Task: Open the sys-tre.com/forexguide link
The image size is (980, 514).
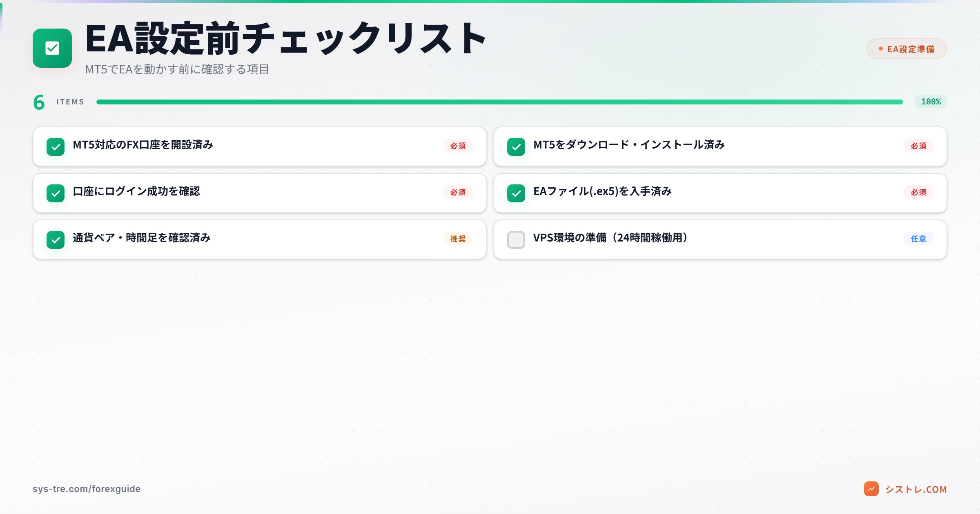Action: click(x=87, y=488)
